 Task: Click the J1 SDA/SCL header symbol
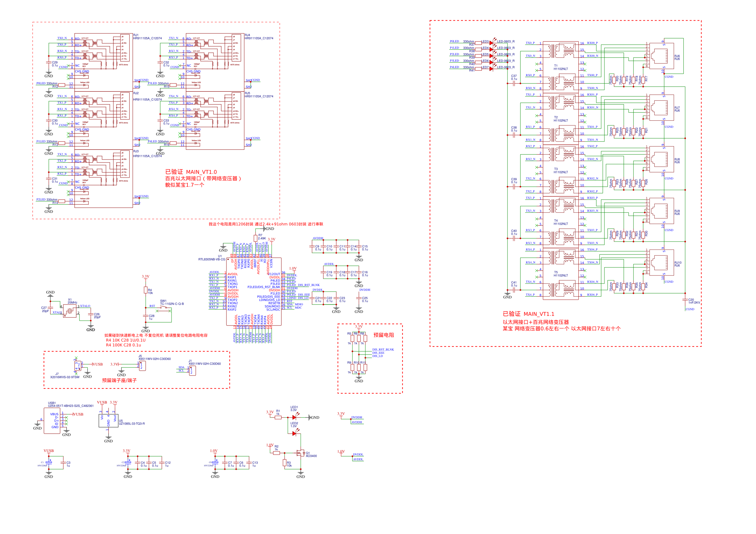[192, 371]
